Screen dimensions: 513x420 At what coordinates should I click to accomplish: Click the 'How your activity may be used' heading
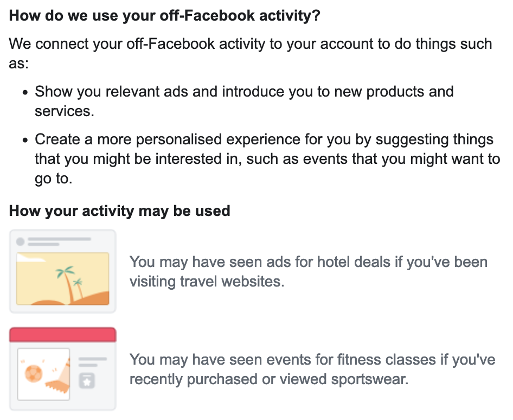coord(120,211)
